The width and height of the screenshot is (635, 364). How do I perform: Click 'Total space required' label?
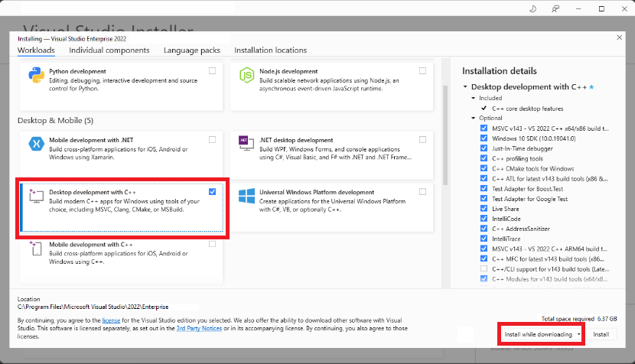(x=568, y=319)
